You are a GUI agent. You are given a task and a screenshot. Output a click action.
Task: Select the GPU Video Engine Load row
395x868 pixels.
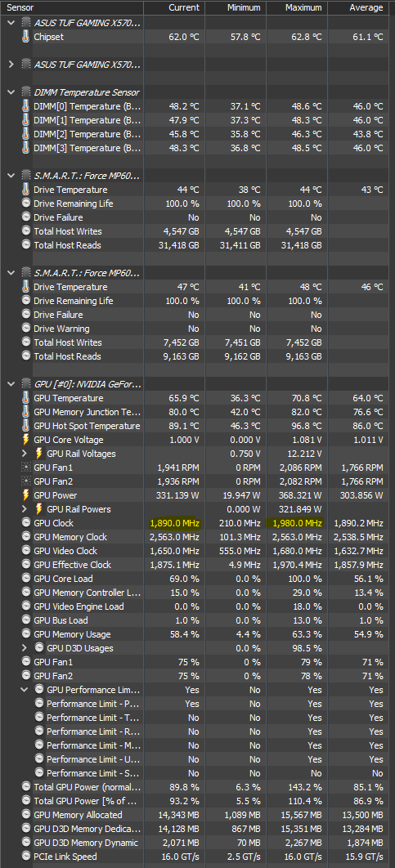point(195,606)
